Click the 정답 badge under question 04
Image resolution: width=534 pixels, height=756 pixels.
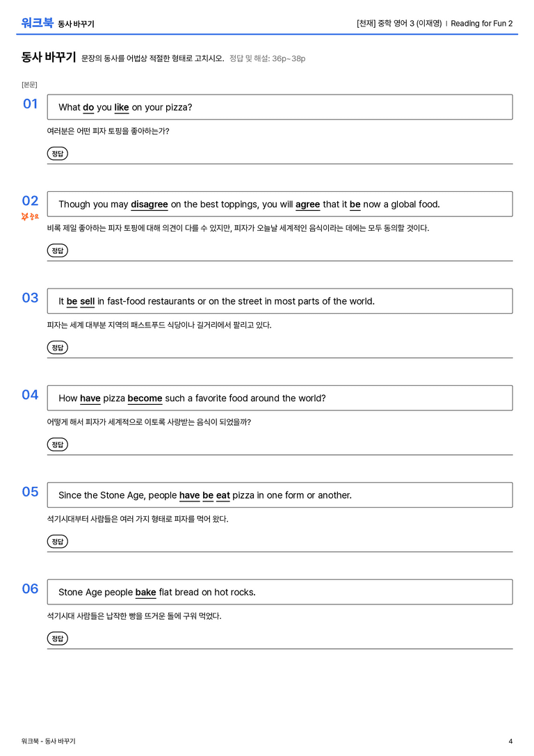[x=57, y=444]
